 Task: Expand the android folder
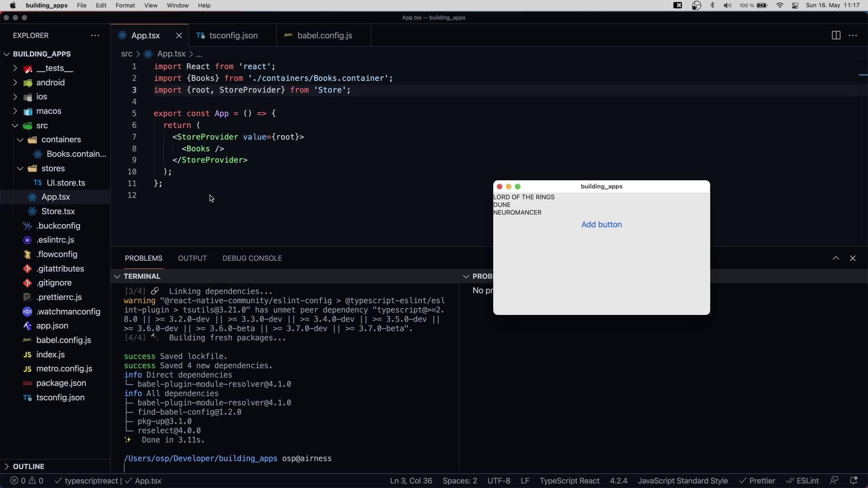click(x=50, y=83)
